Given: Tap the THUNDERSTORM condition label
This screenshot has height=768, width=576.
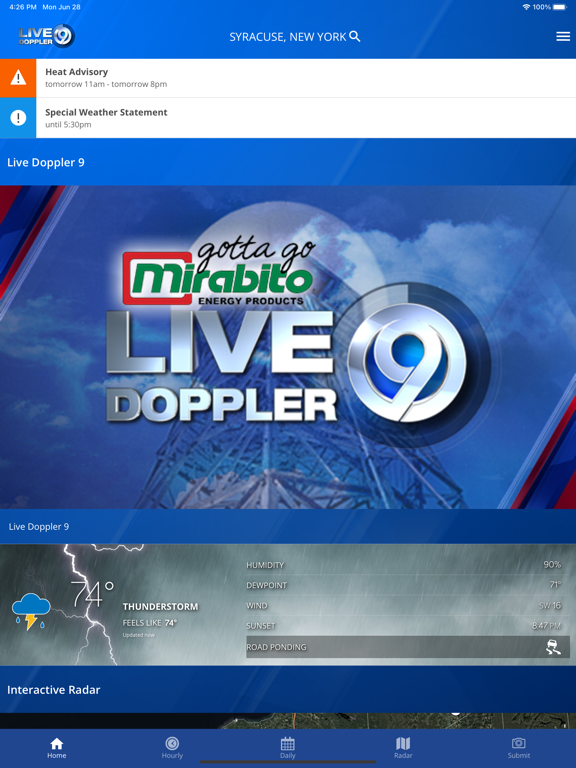Looking at the screenshot, I should (160, 606).
